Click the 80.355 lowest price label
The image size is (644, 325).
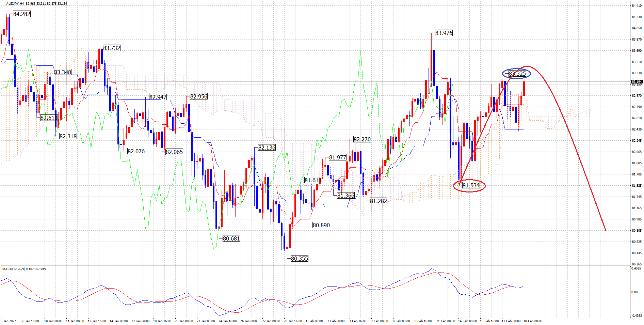[300, 259]
